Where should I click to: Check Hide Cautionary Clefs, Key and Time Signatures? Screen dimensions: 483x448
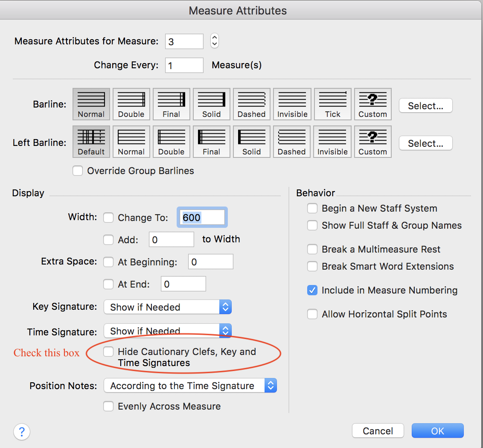(109, 352)
